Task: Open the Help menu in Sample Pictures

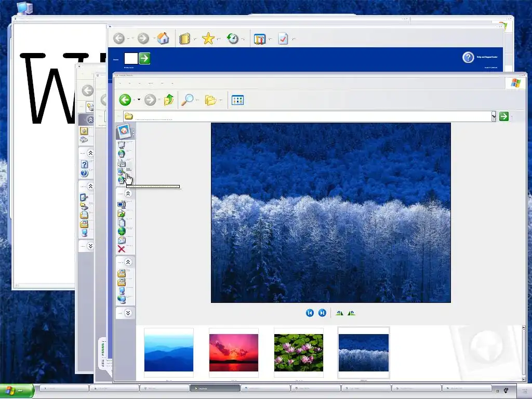Action: point(172,83)
